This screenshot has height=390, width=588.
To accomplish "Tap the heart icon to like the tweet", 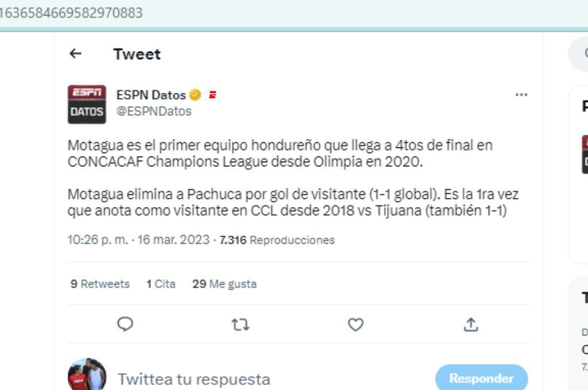I will (357, 324).
